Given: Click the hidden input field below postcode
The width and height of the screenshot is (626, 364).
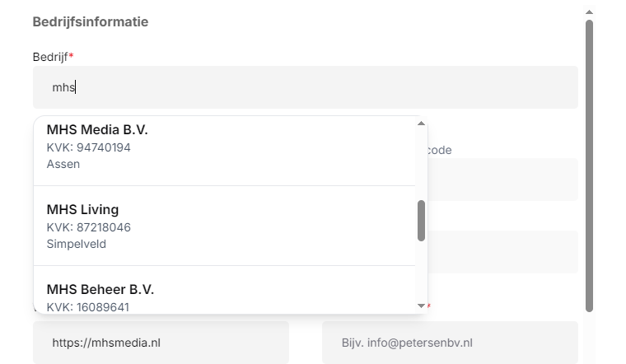Looking at the screenshot, I should point(502,252).
